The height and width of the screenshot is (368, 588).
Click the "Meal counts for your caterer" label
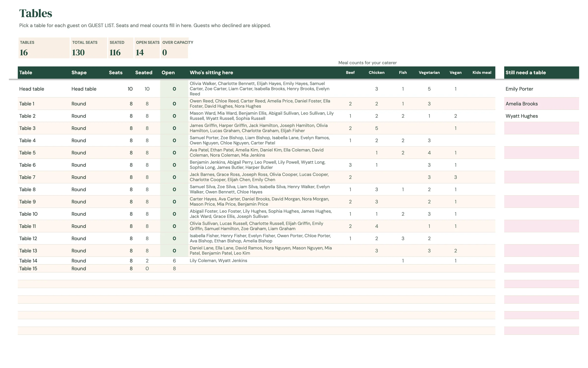pos(367,63)
